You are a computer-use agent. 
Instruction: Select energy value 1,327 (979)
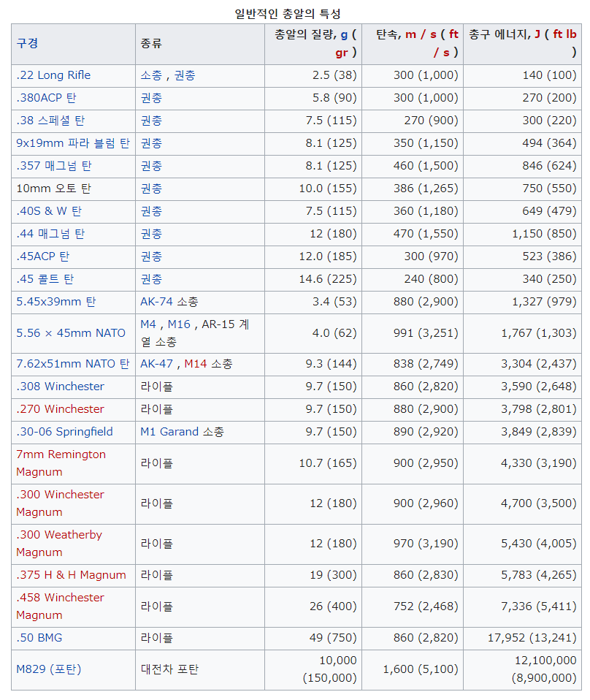[544, 302]
